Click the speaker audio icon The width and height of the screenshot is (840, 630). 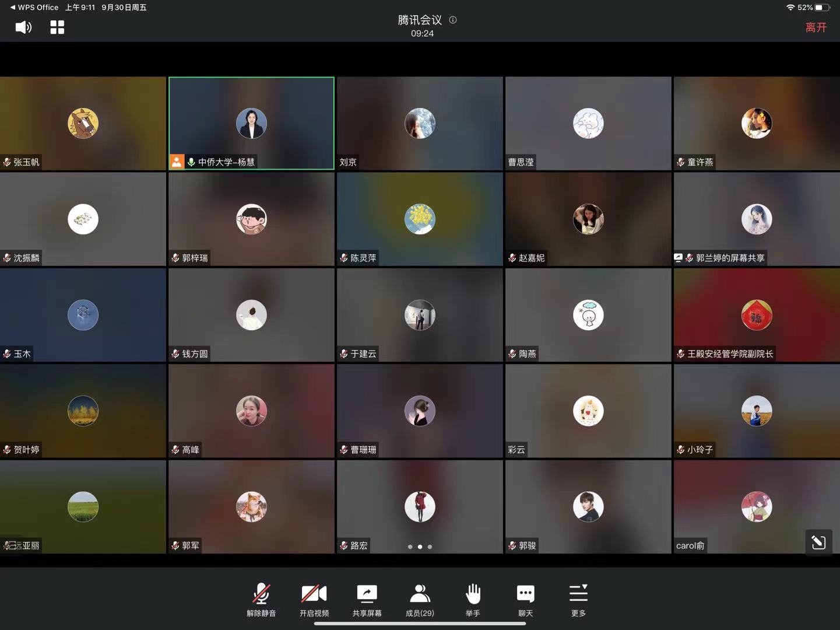tap(23, 27)
